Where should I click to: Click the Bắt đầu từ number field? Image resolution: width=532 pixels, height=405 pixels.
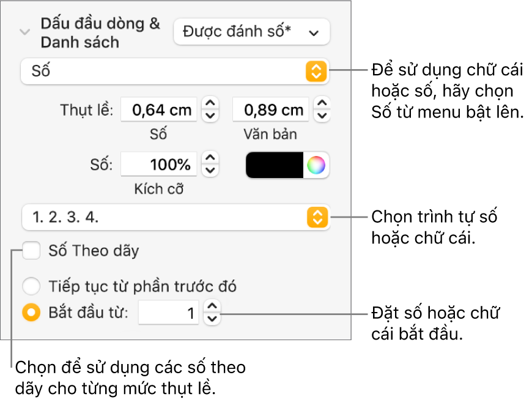pyautogui.click(x=168, y=313)
